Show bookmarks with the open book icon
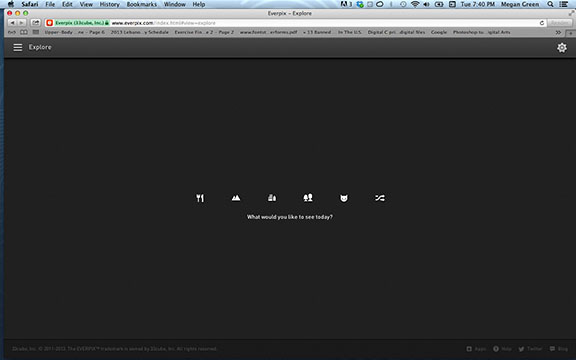Image resolution: width=576 pixels, height=360 pixels. click(x=24, y=32)
